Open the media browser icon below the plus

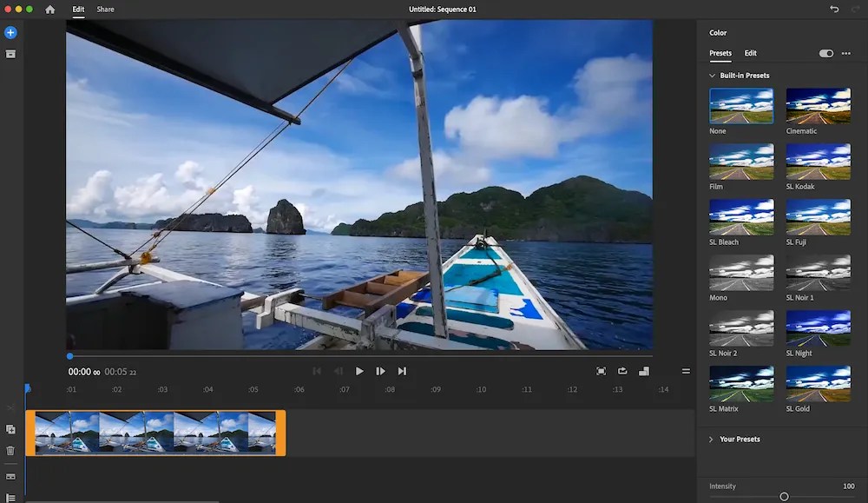(x=10, y=54)
